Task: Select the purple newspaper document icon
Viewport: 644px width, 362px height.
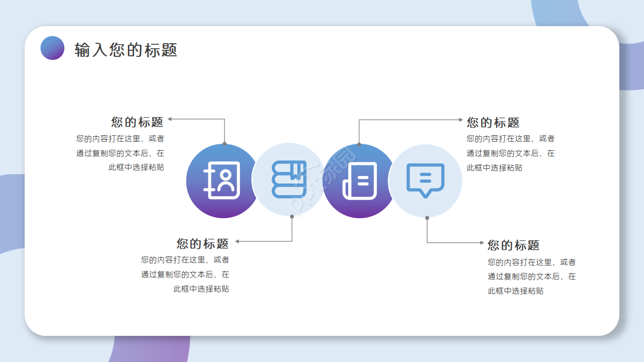Action: pyautogui.click(x=358, y=180)
